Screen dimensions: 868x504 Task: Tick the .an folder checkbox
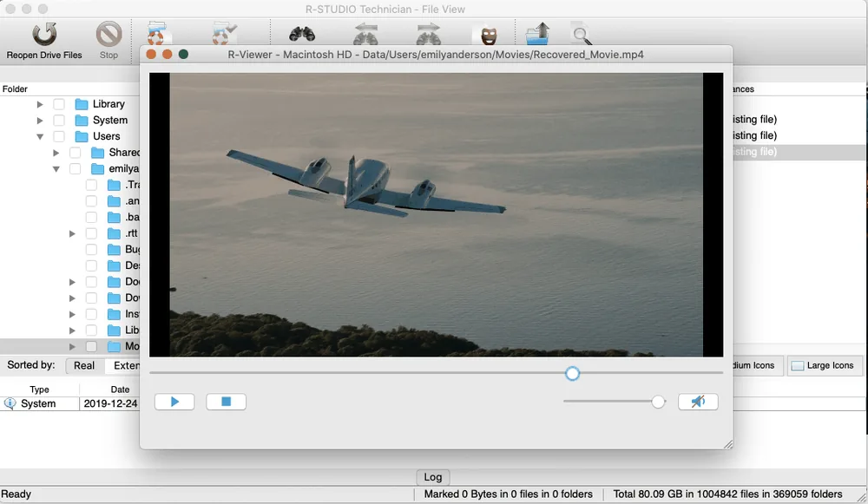[91, 201]
